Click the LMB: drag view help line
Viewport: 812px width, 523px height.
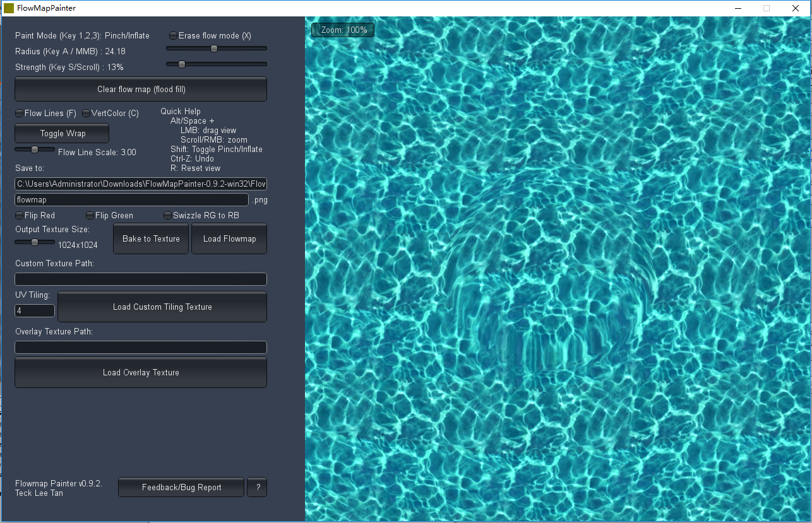pyautogui.click(x=208, y=131)
